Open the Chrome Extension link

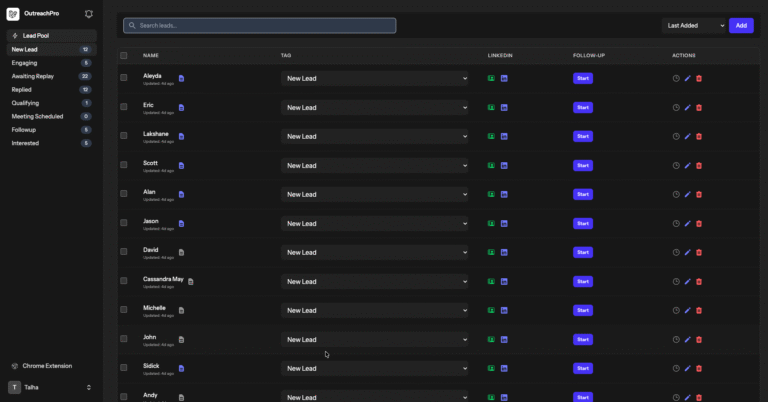(x=42, y=366)
